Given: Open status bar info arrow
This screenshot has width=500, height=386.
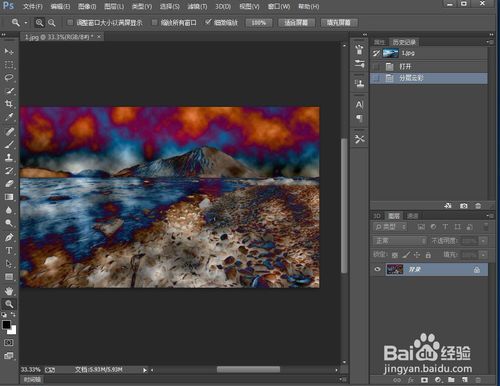Looking at the screenshot, I should click(x=145, y=370).
